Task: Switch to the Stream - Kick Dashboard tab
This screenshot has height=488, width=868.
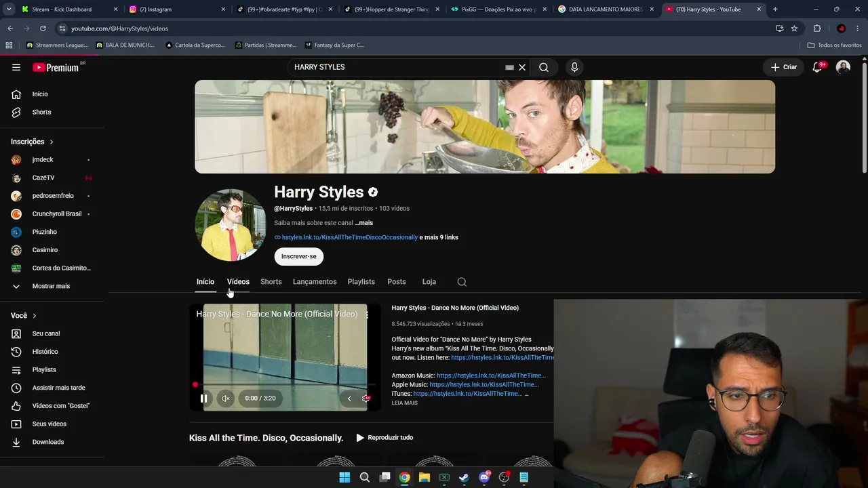Action: (x=61, y=9)
